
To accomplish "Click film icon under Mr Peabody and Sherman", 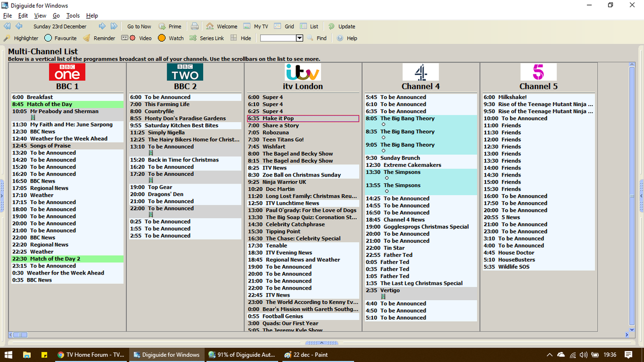I will (x=33, y=118).
